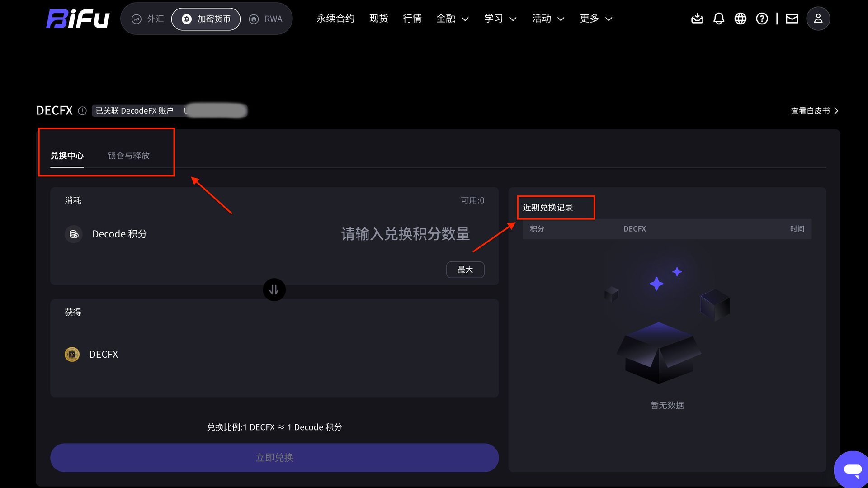This screenshot has height=488, width=868.
Task: Switch to the 锁仓与释放 tab
Action: (129, 156)
